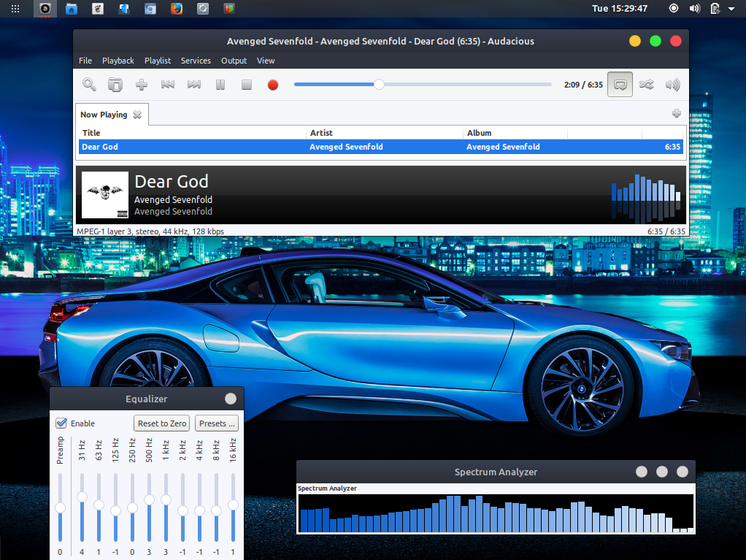Open the file manager home icon
This screenshot has width=746, height=560.
click(72, 9)
